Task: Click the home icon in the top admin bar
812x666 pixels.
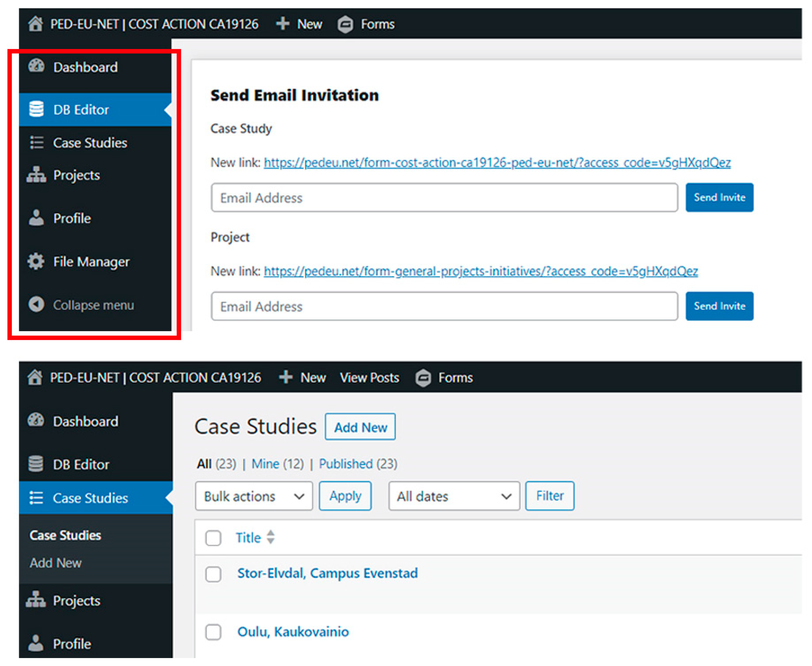Action: tap(35, 24)
